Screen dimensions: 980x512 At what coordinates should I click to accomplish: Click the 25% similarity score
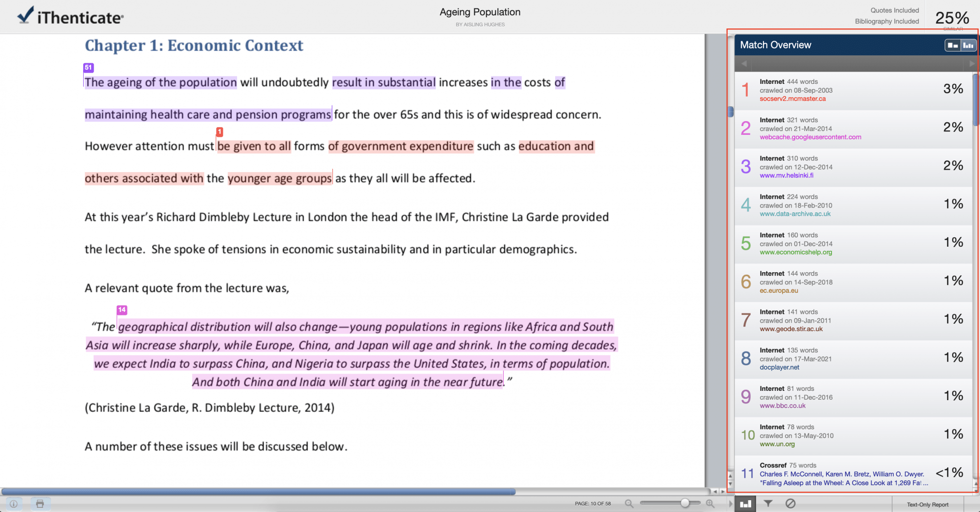(x=952, y=18)
